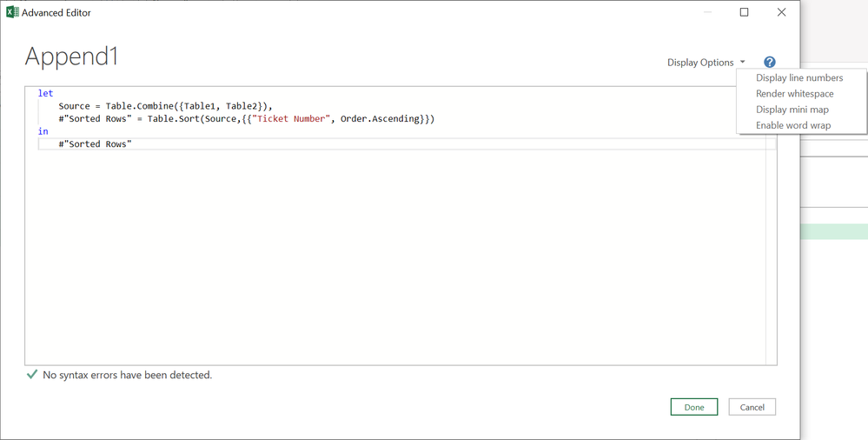This screenshot has width=868, height=440.
Task: Open the help question mark icon
Action: coord(770,62)
